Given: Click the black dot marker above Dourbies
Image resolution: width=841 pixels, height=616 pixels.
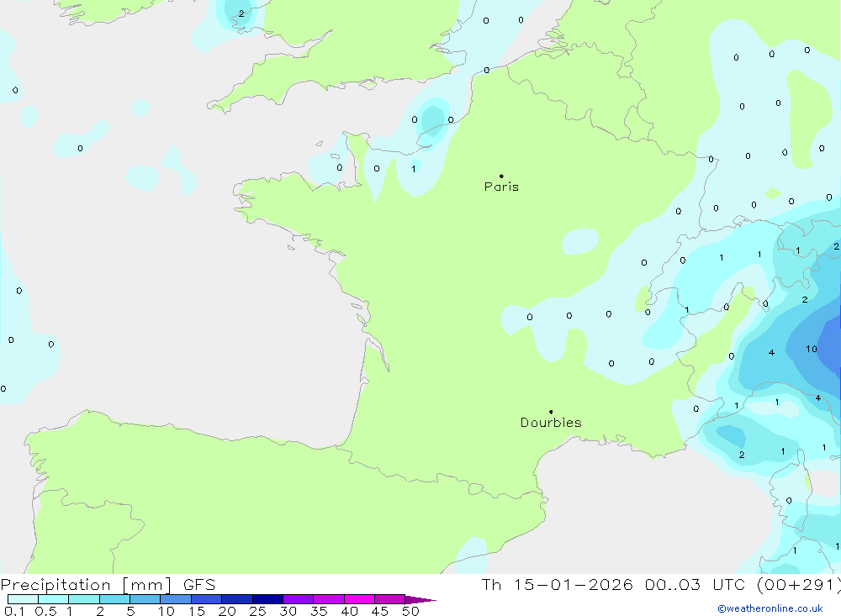Looking at the screenshot, I should (551, 412).
